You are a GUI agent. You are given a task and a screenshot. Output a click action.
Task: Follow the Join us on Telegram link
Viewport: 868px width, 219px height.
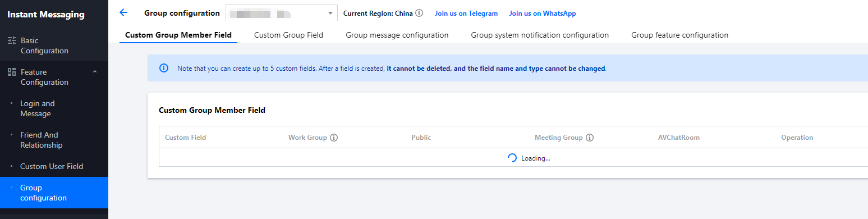(x=466, y=13)
